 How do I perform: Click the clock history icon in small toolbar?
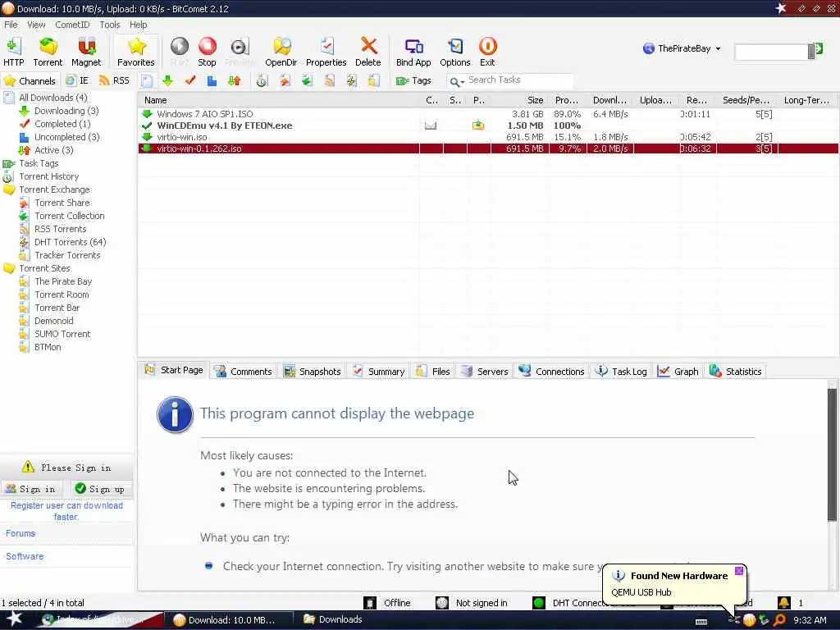click(x=262, y=81)
